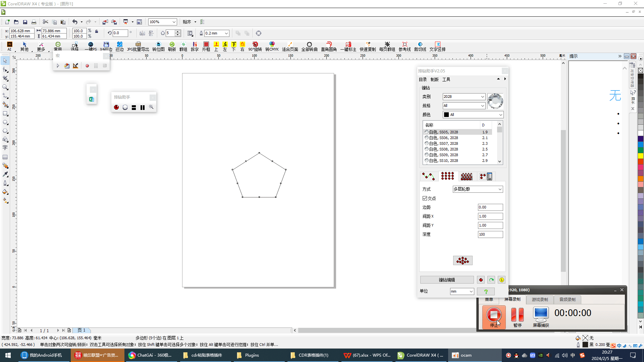Click the 深度 value input field
644x362 pixels.
click(x=490, y=234)
